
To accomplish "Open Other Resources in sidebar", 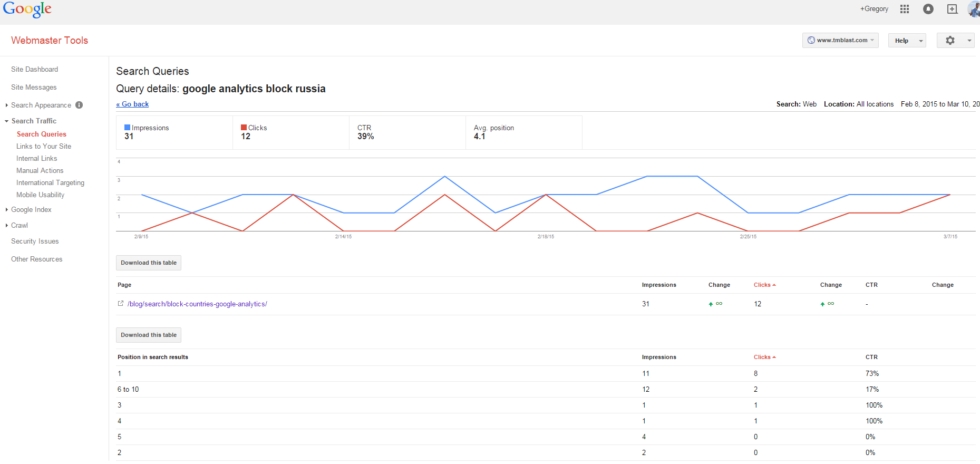I will pos(37,259).
